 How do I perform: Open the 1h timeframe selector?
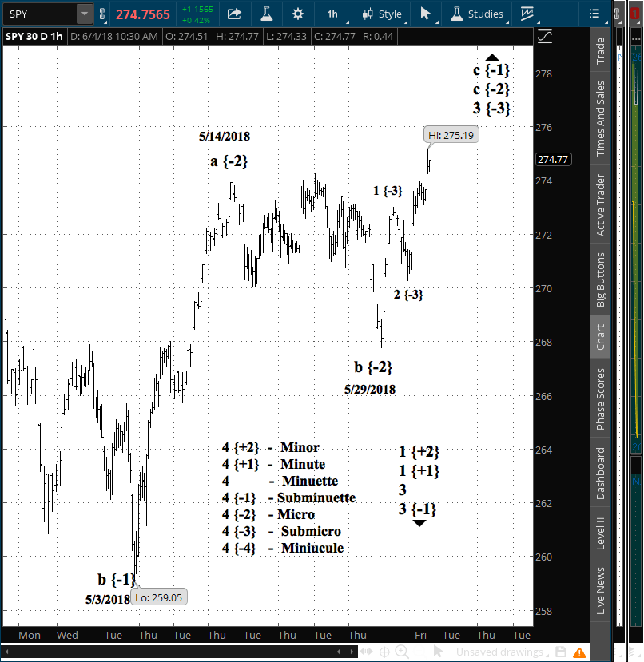[x=332, y=14]
